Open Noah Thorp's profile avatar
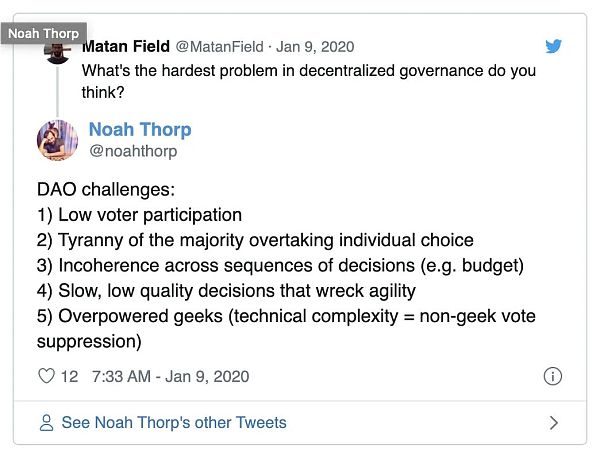The height and width of the screenshot is (459, 600). [x=57, y=140]
